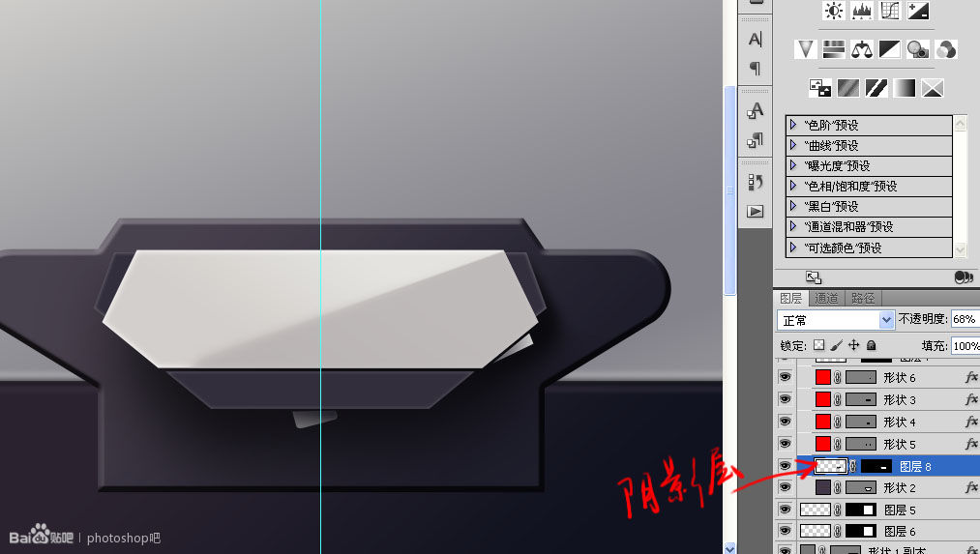Viewport: 980px width, 554px height.
Task: Click the Channel Mixer adjustment icon
Action: click(946, 48)
